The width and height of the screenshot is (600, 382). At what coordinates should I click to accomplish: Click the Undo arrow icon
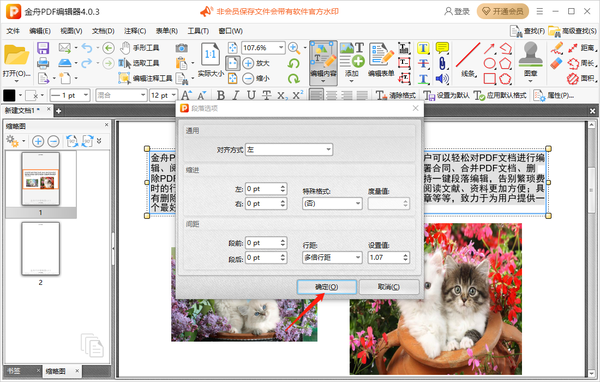pyautogui.click(x=87, y=48)
